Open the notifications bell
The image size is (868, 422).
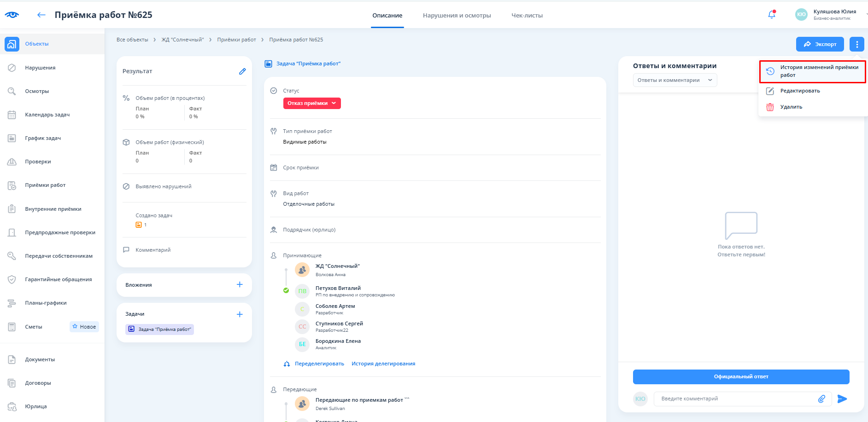click(x=772, y=15)
